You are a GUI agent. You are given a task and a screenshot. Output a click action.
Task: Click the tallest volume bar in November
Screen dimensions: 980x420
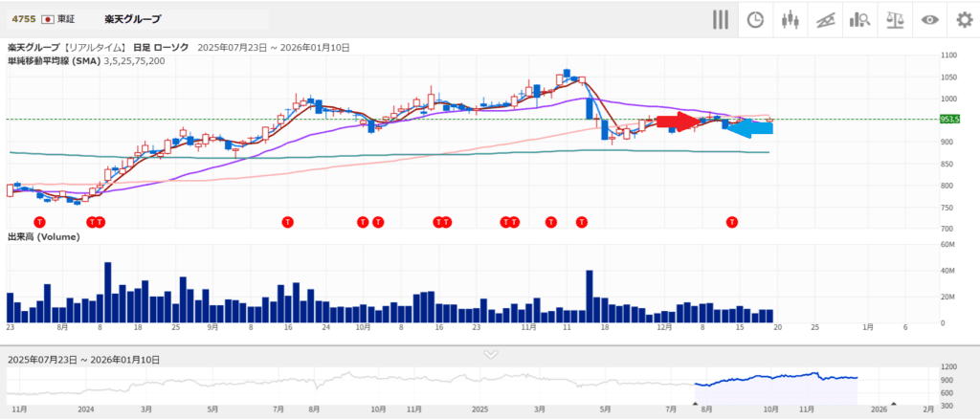[590, 297]
